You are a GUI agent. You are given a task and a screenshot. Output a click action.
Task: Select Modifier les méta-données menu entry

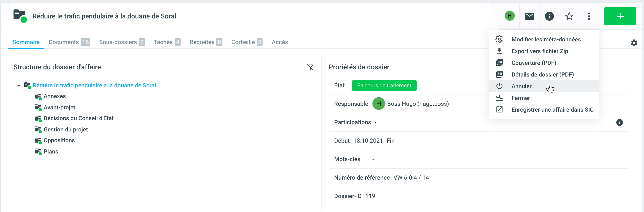point(546,40)
